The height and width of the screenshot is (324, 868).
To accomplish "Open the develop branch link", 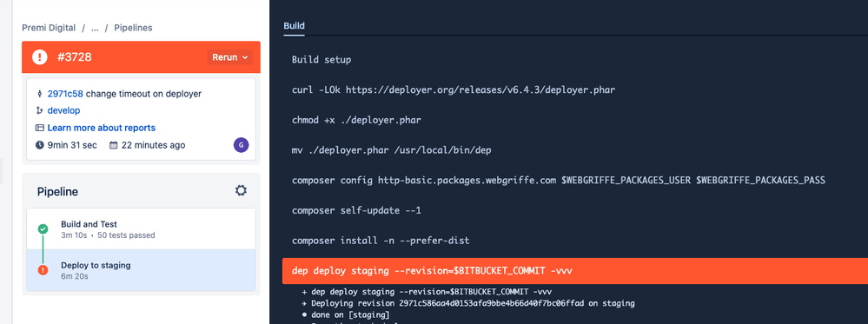I will (63, 111).
